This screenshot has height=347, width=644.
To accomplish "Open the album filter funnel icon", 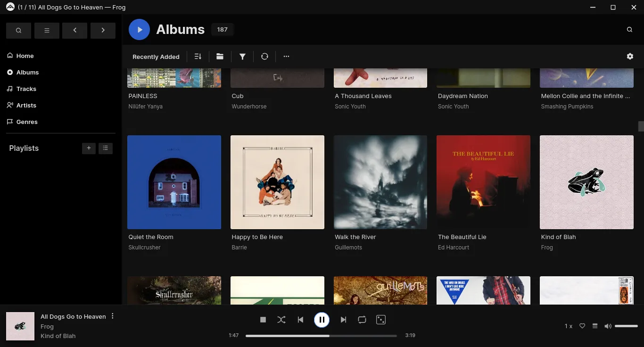I will point(242,57).
